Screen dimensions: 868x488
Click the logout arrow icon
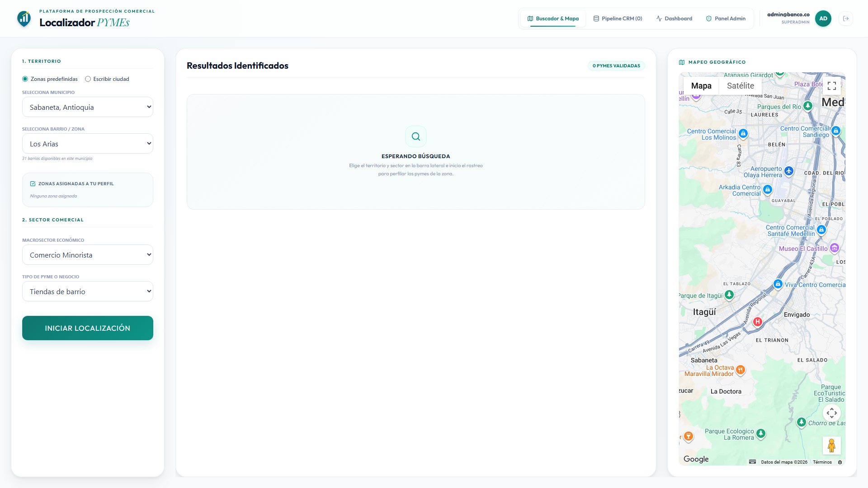coord(846,19)
